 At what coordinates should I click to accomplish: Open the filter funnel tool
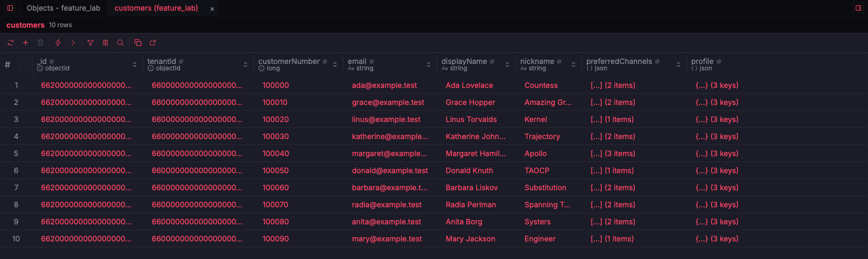click(91, 43)
